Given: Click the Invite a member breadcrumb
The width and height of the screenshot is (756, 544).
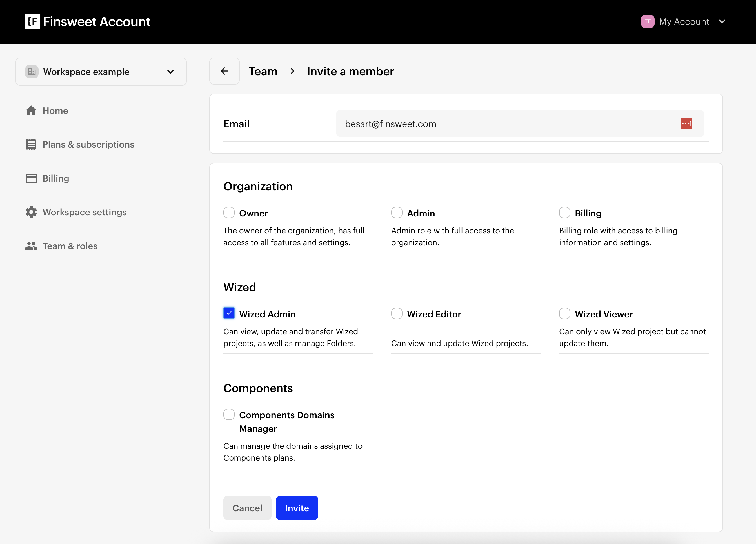Looking at the screenshot, I should point(350,71).
